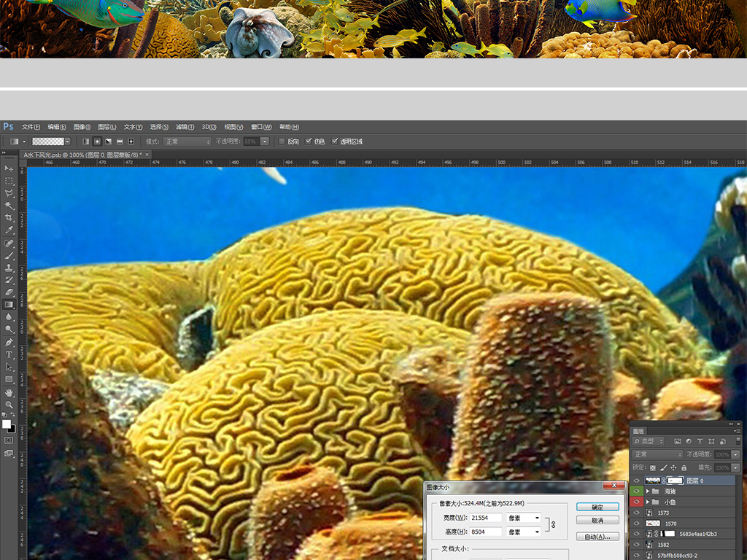This screenshot has height=560, width=747.
Task: Hide the 海猪 group layer
Action: 636,491
